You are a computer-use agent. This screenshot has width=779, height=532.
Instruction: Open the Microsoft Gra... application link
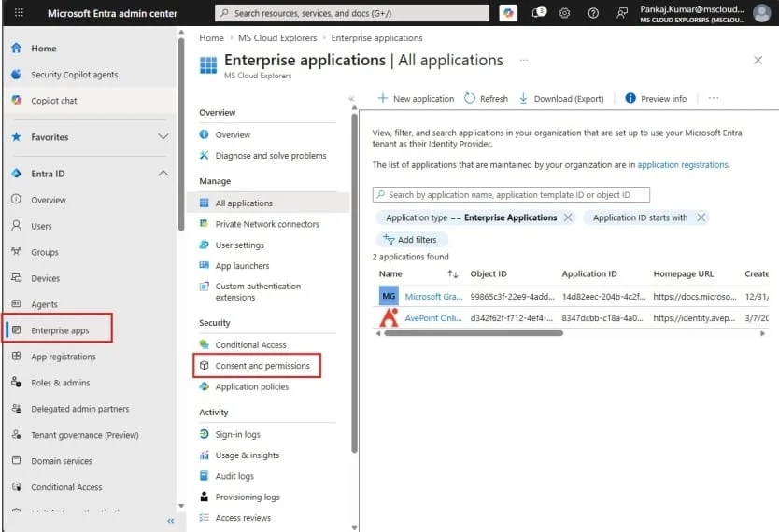tap(433, 296)
